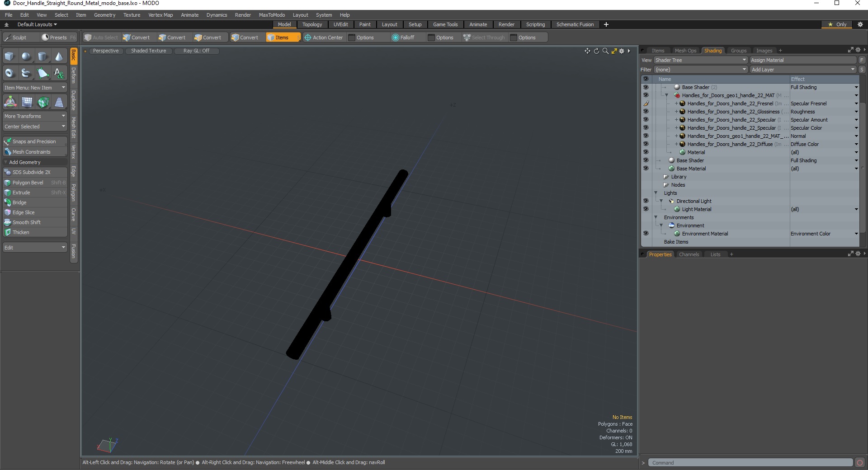Select the Sphere primitive tool

[x=26, y=56]
